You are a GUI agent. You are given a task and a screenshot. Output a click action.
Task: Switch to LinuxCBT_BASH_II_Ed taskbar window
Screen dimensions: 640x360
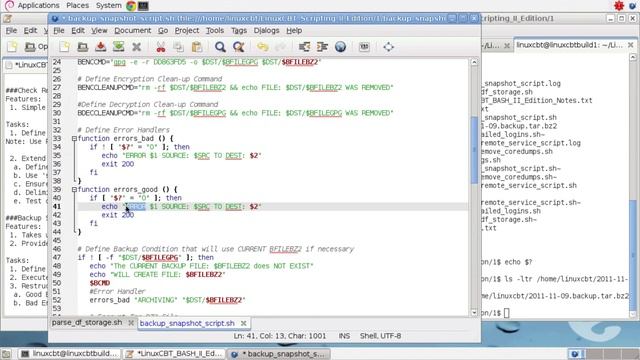(174, 354)
